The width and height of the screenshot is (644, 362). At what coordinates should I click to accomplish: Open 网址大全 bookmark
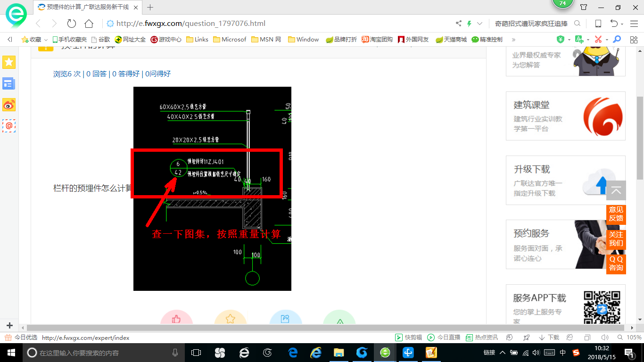point(131,40)
